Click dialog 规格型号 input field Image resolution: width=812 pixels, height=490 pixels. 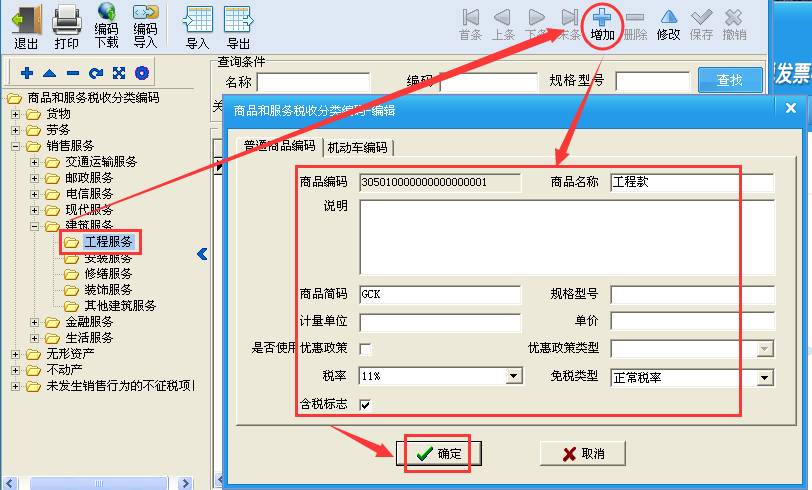coord(692,295)
